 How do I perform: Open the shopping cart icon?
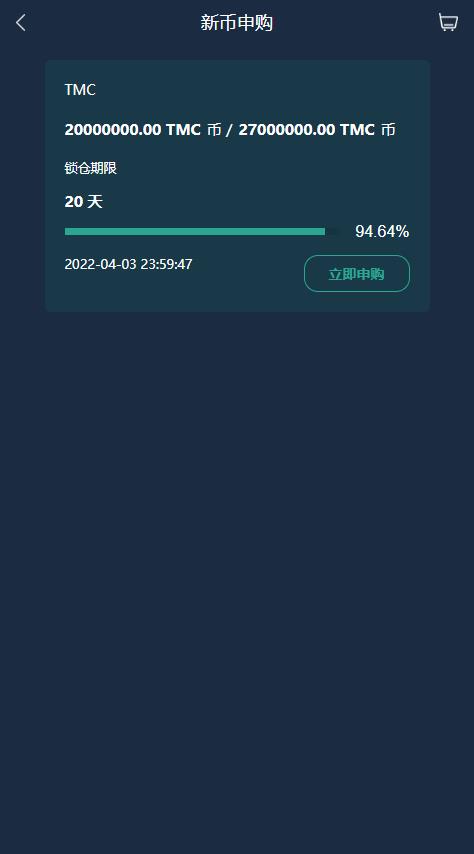[x=448, y=22]
